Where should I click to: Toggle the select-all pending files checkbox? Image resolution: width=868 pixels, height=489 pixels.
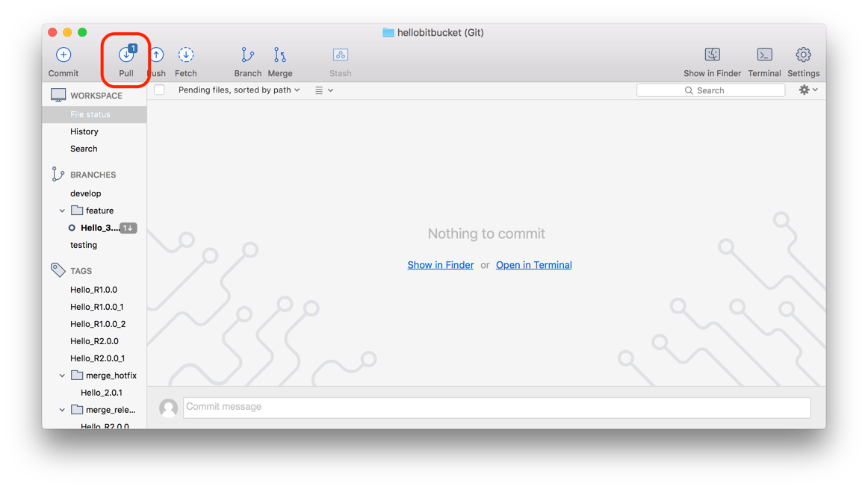pos(159,90)
